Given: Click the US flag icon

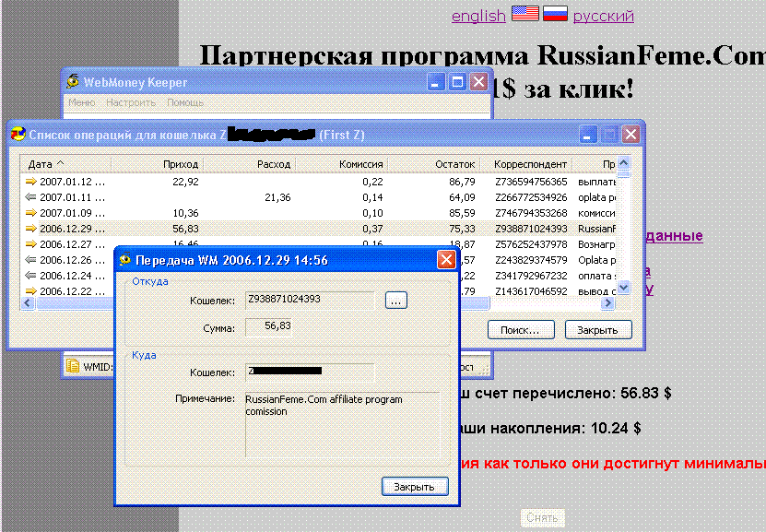Looking at the screenshot, I should click(524, 14).
